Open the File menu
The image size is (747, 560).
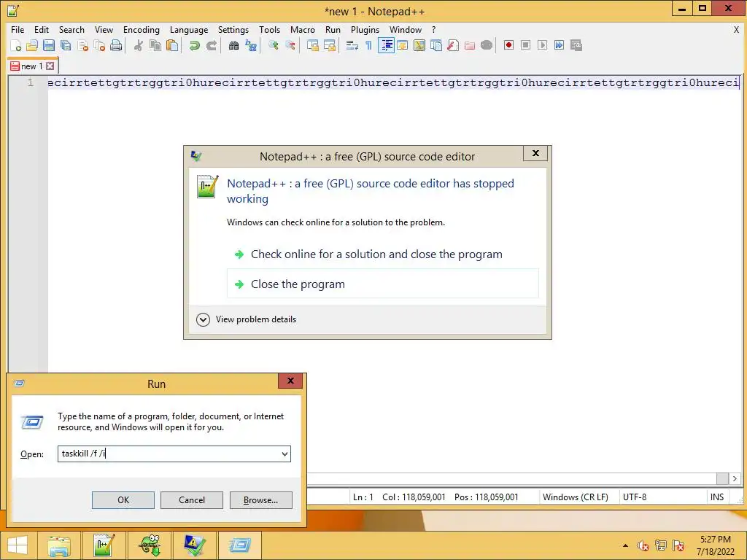18,29
